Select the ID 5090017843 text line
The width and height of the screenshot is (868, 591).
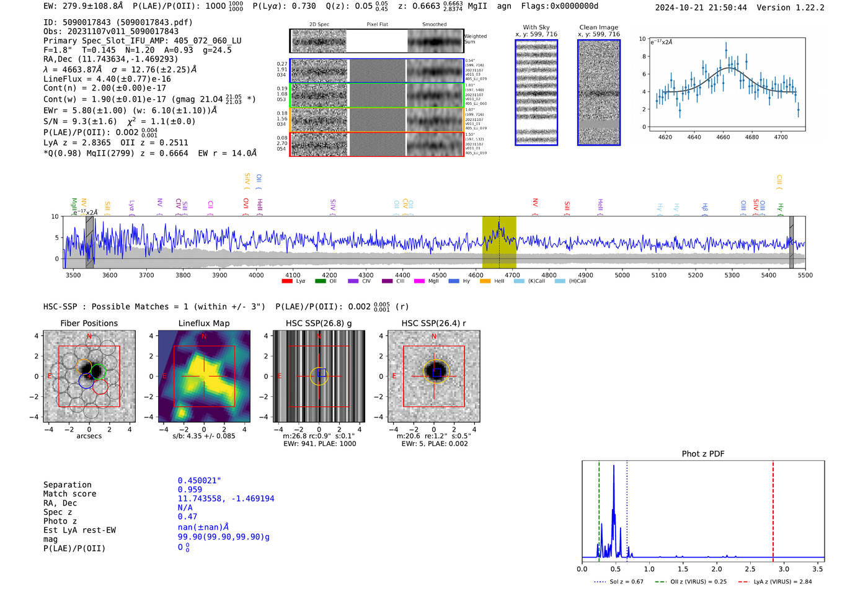118,22
